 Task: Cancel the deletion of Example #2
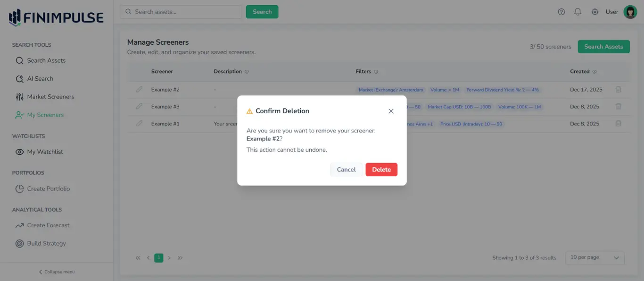click(346, 169)
